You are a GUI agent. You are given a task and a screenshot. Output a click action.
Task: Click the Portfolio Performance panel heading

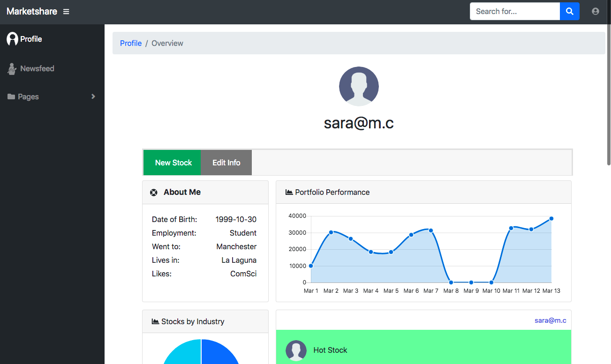click(x=332, y=192)
